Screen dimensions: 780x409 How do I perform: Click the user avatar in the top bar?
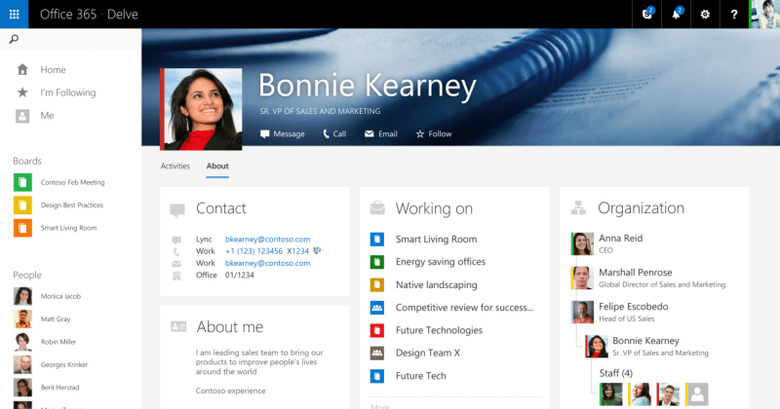point(765,14)
